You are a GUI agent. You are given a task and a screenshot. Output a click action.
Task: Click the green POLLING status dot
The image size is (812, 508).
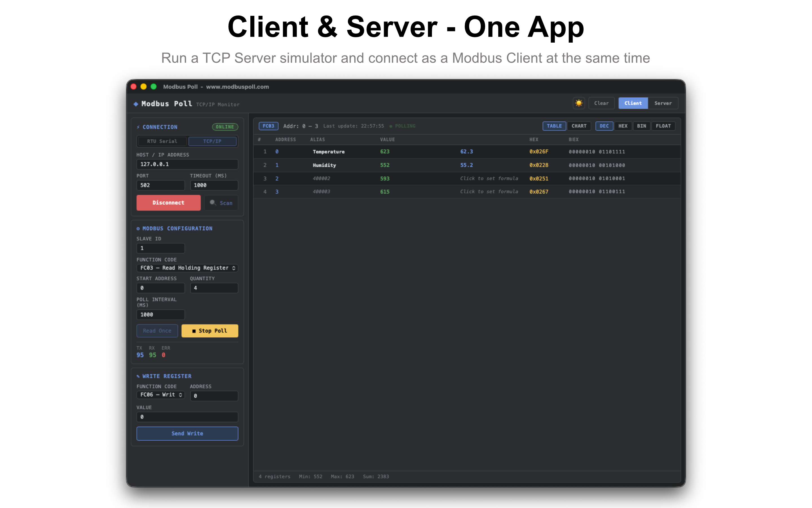tap(391, 126)
